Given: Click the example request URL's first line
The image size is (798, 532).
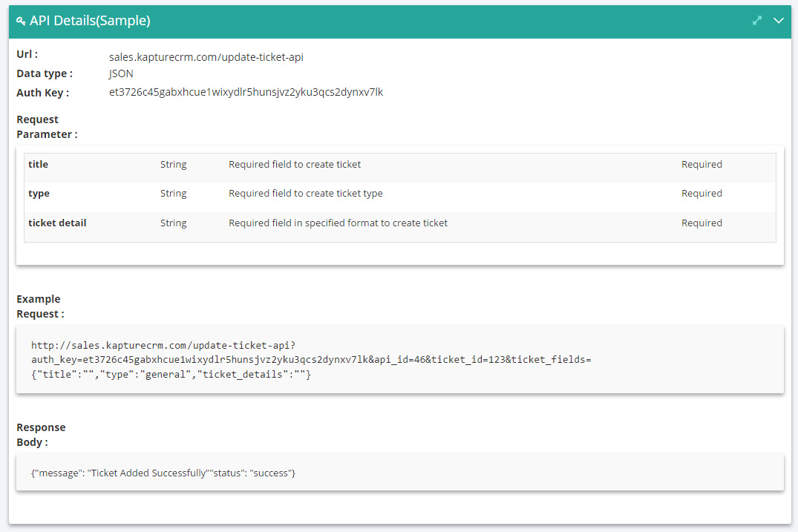Looking at the screenshot, I should [x=163, y=345].
